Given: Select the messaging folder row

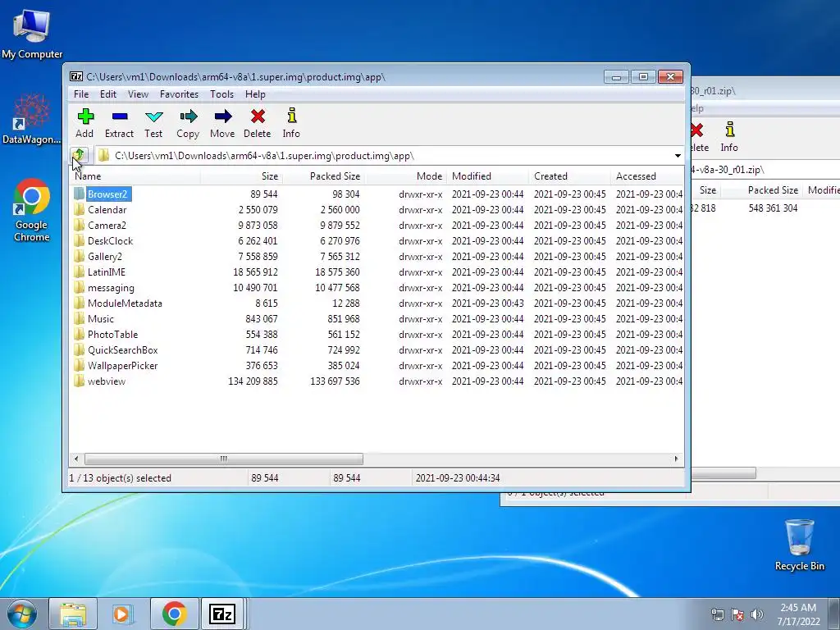Looking at the screenshot, I should tap(377, 288).
